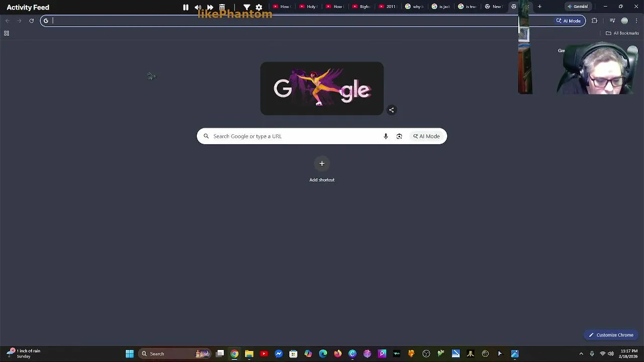Open Gemini from the title bar
Viewport: 644px width, 362px height.
click(578, 7)
